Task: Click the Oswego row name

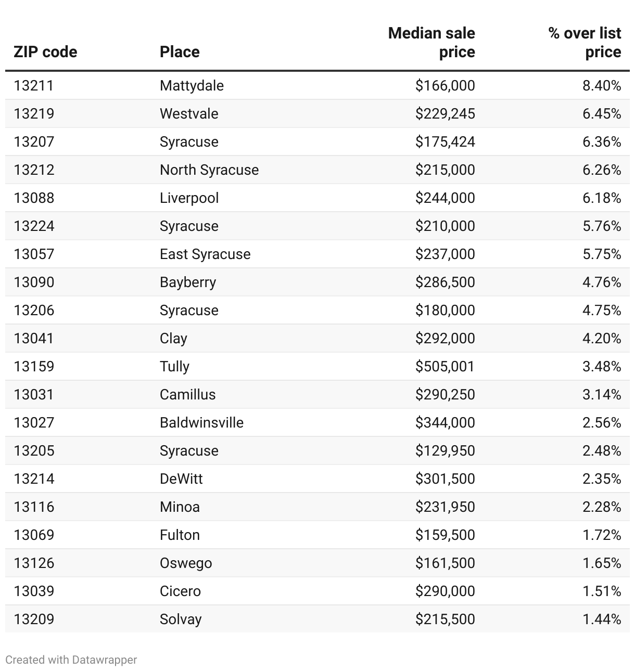Action: coord(186,563)
